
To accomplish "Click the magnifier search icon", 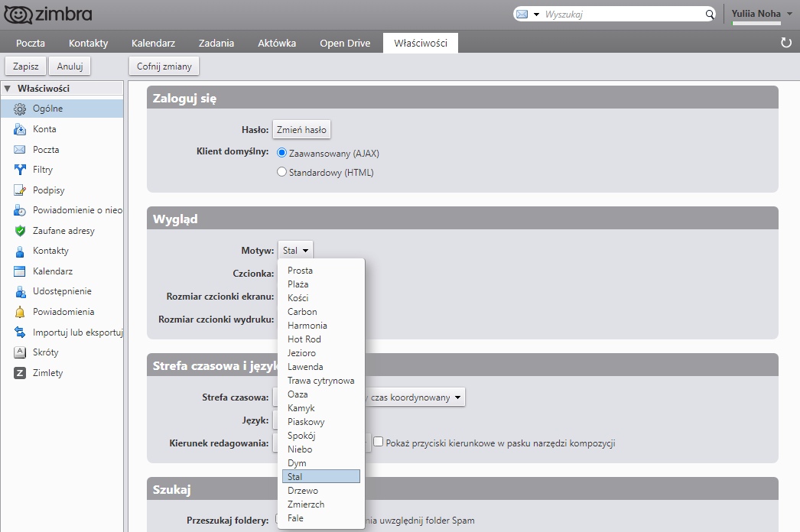I will (709, 15).
